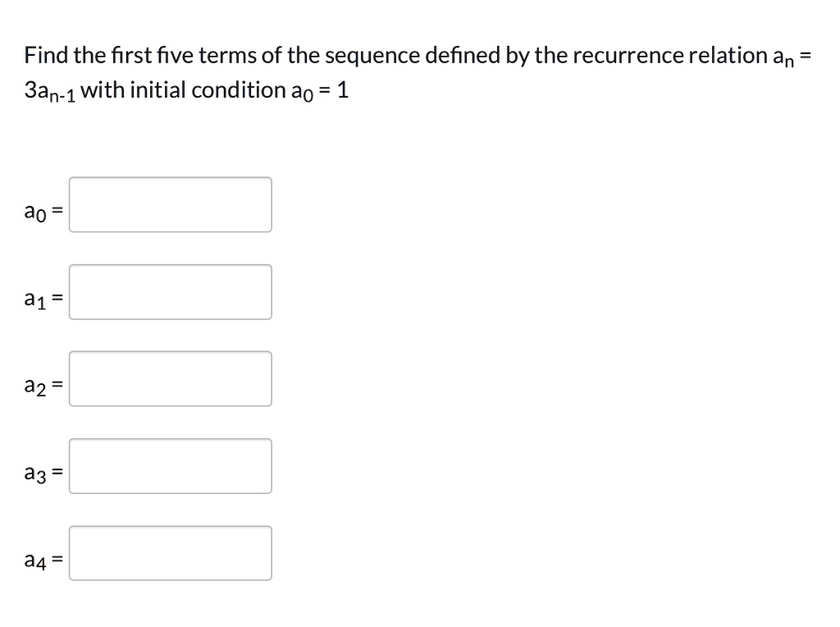
Task: Click the 'a3 =' label text
Action: point(43,474)
